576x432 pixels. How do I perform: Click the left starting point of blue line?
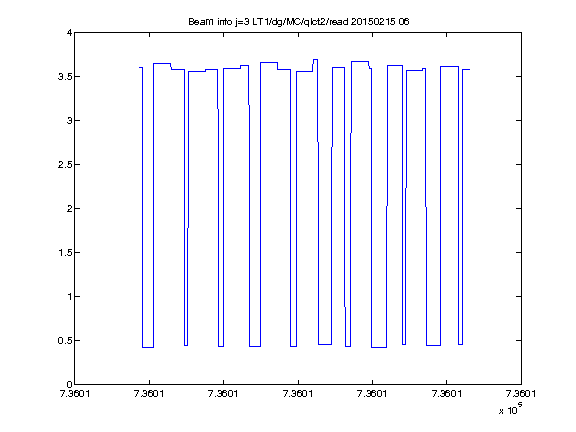coord(140,68)
